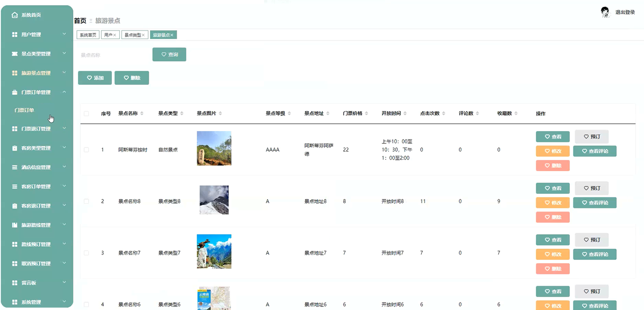Sort by 收藏数 column arrows
The height and width of the screenshot is (310, 644).
coord(516,113)
